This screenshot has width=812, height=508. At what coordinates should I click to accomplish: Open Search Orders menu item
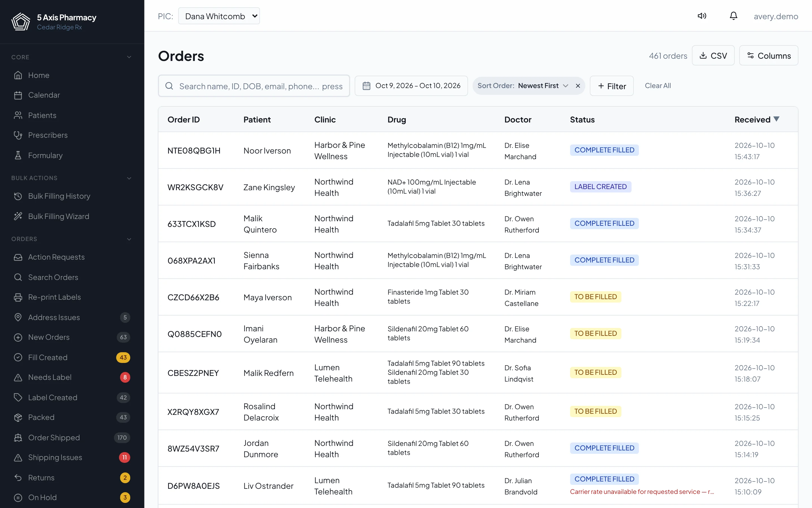(x=72, y=277)
